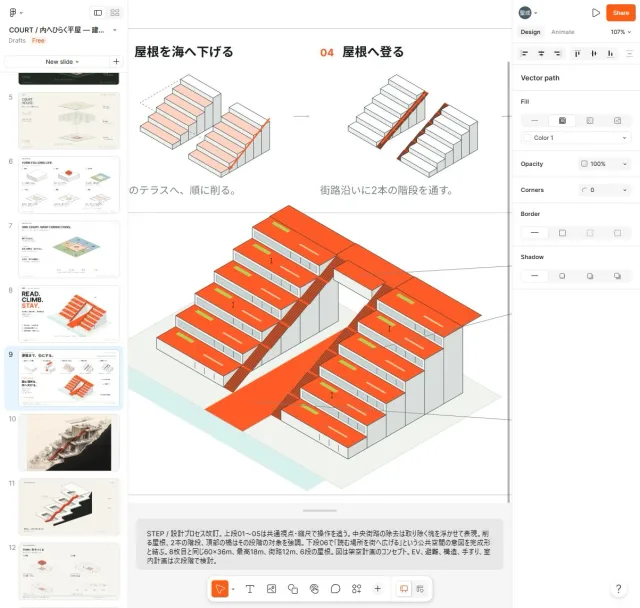Align horizontal centers icon
This screenshot has height=608, width=640.
[541, 53]
